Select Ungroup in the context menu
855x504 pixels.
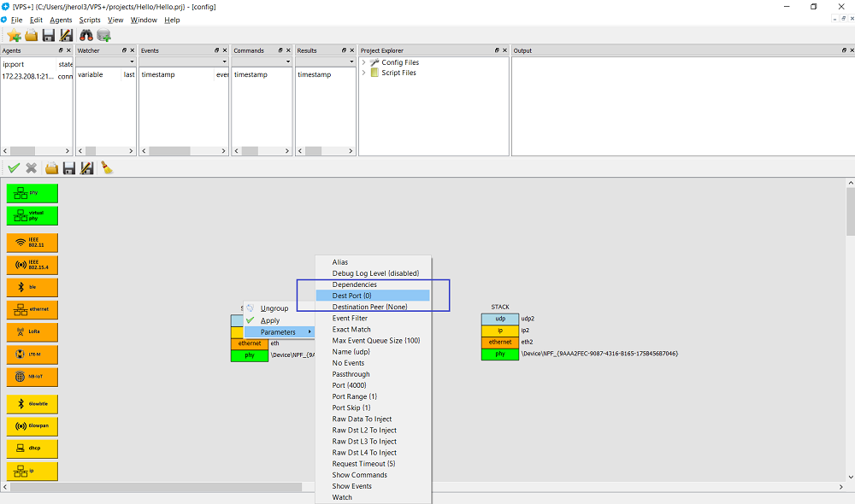274,308
